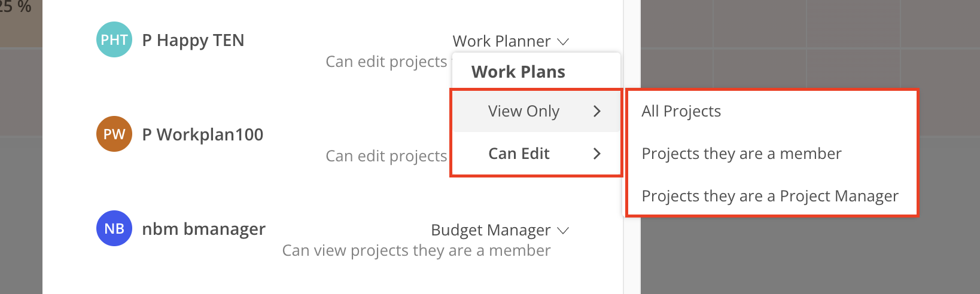Click the P Workplan100 user name
Viewport: 980px width, 294px height.
pos(203,134)
